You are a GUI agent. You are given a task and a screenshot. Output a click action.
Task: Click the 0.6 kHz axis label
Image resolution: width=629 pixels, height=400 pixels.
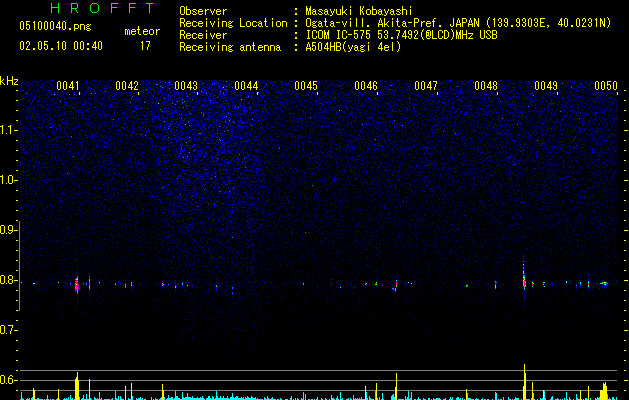coord(8,380)
